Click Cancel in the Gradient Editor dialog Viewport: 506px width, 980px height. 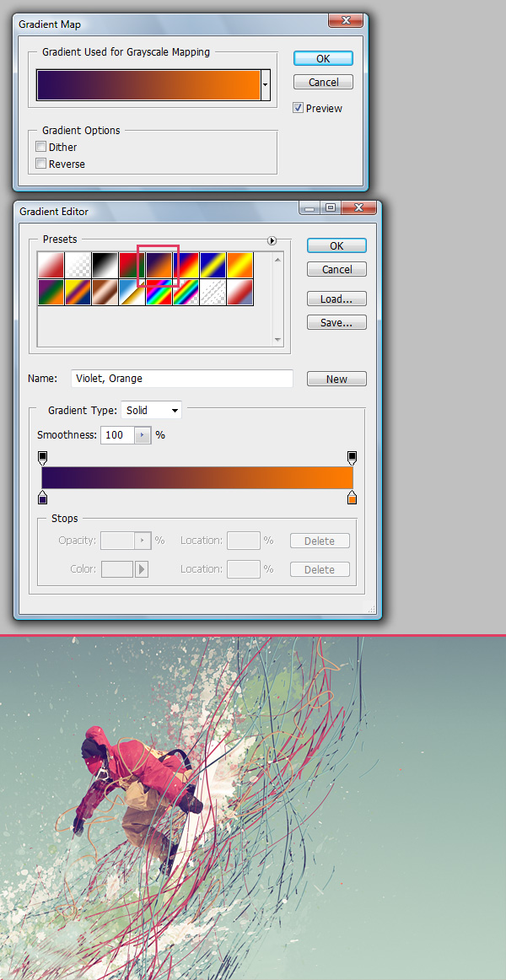point(336,269)
